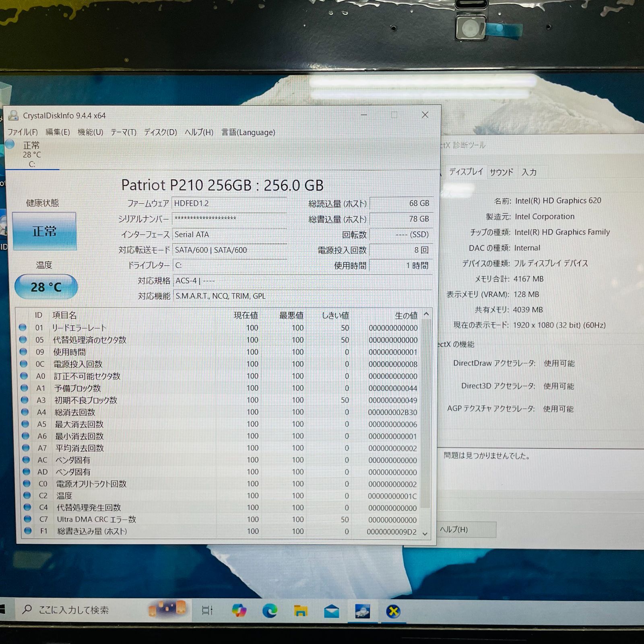
Task: Open the ディスク(D) menu
Action: pyautogui.click(x=160, y=132)
